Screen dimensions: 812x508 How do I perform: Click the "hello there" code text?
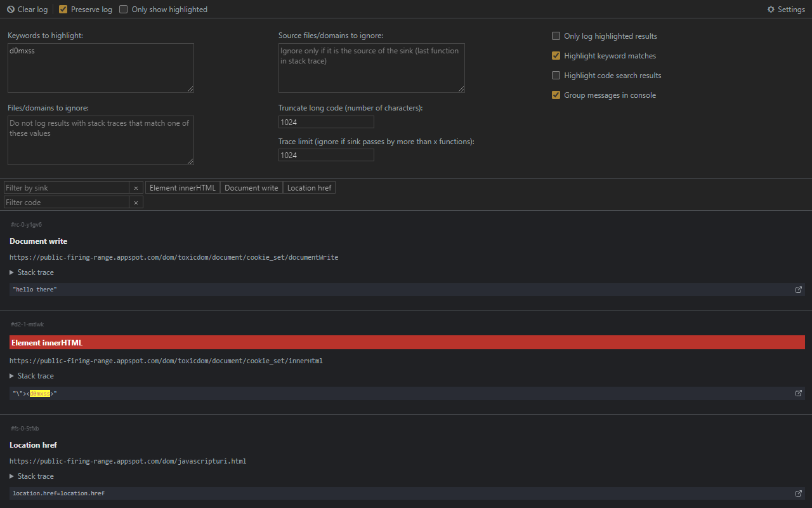pos(35,290)
